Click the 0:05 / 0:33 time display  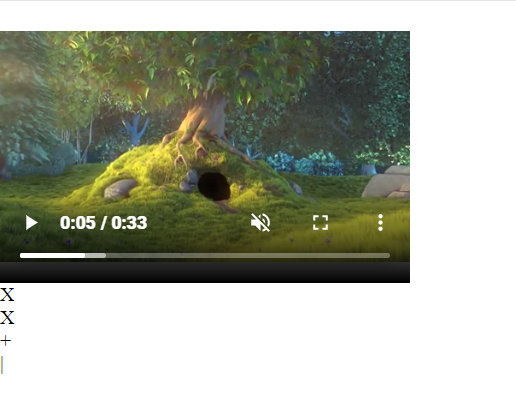tap(103, 223)
